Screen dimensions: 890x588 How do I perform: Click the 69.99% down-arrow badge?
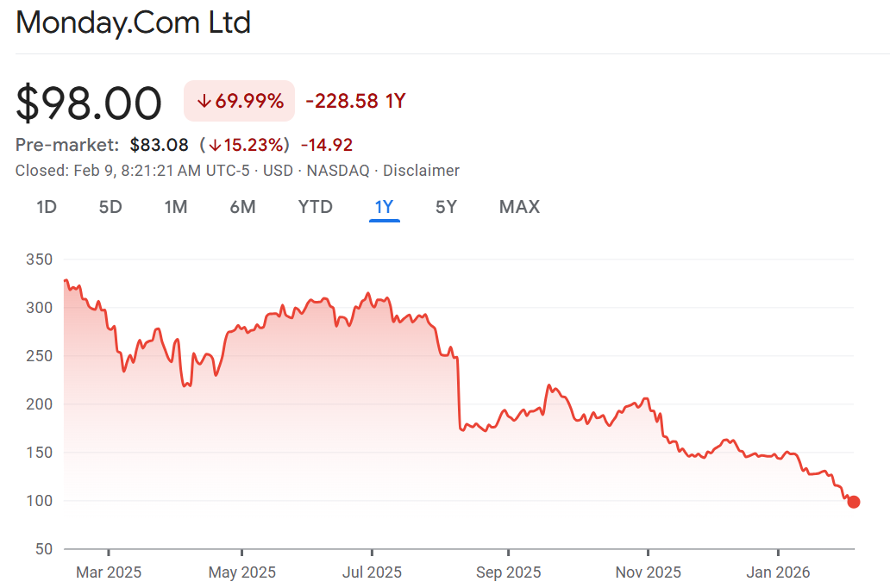coord(240,101)
